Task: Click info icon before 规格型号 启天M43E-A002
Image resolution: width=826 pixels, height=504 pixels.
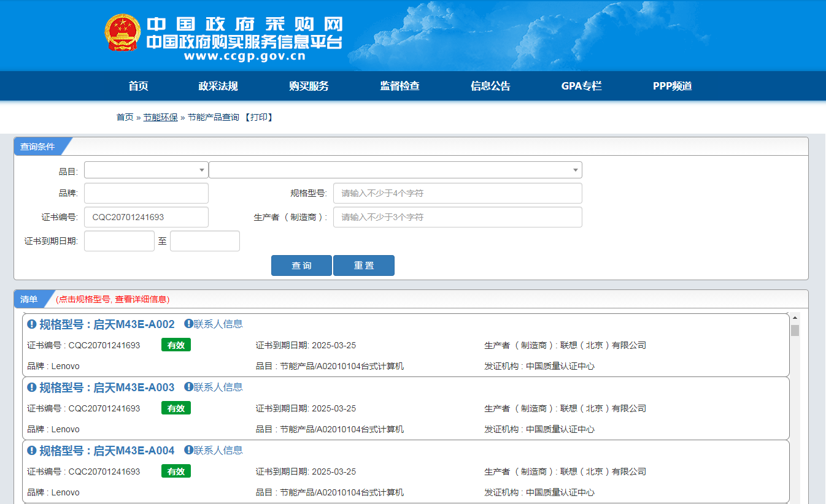Action: [32, 324]
